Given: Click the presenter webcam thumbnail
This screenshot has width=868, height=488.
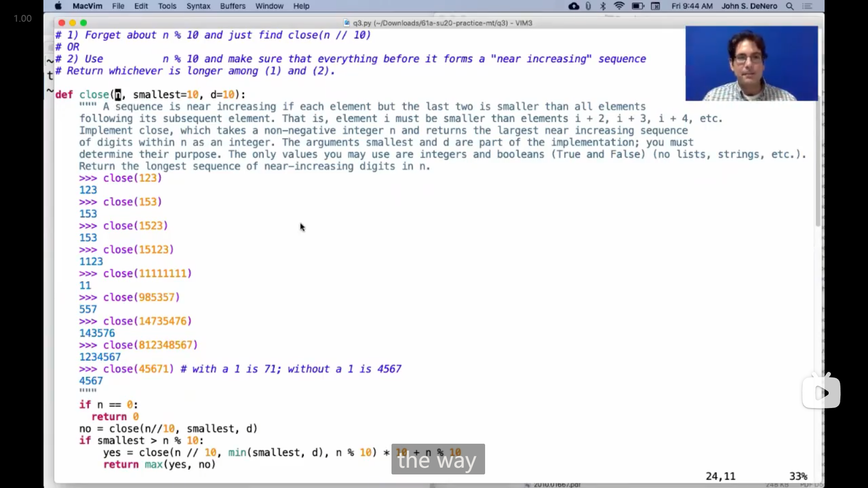Looking at the screenshot, I should click(751, 63).
